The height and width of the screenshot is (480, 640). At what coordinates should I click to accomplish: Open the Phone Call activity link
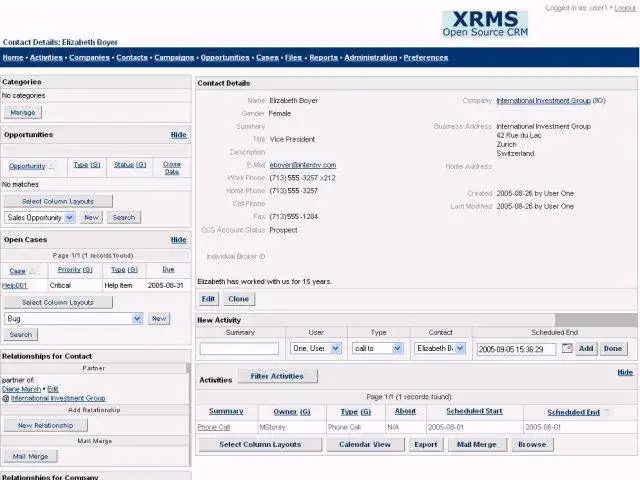click(214, 427)
